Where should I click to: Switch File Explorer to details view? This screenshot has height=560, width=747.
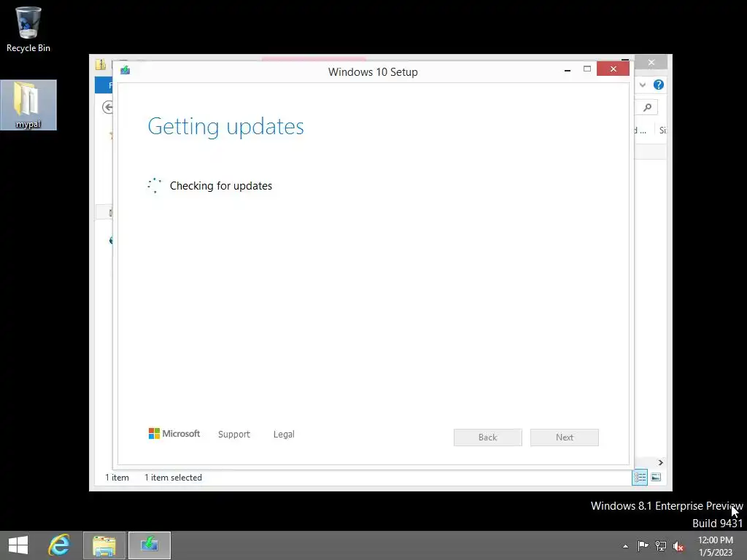pyautogui.click(x=640, y=477)
